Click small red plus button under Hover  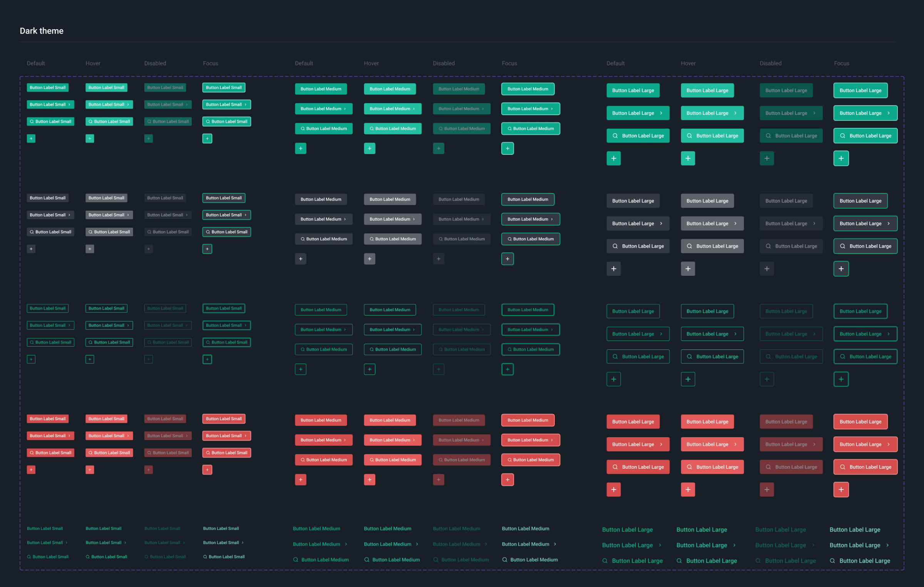[x=90, y=470]
